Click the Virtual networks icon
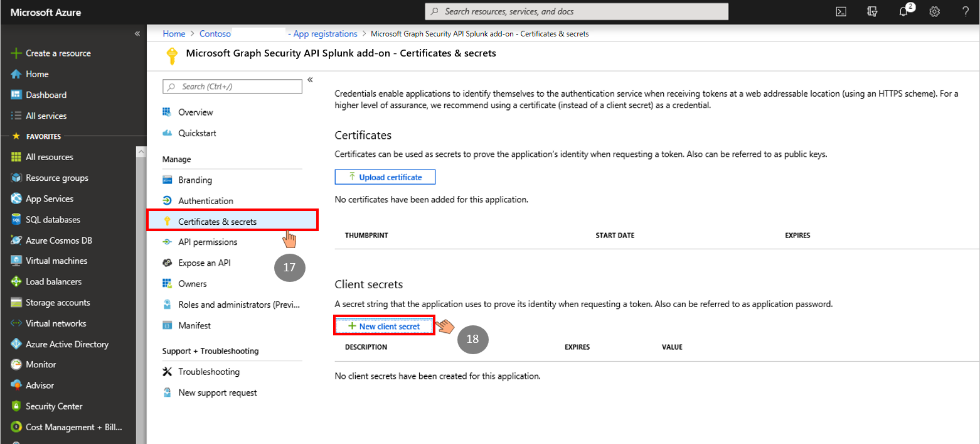This screenshot has height=444, width=980. coord(16,323)
